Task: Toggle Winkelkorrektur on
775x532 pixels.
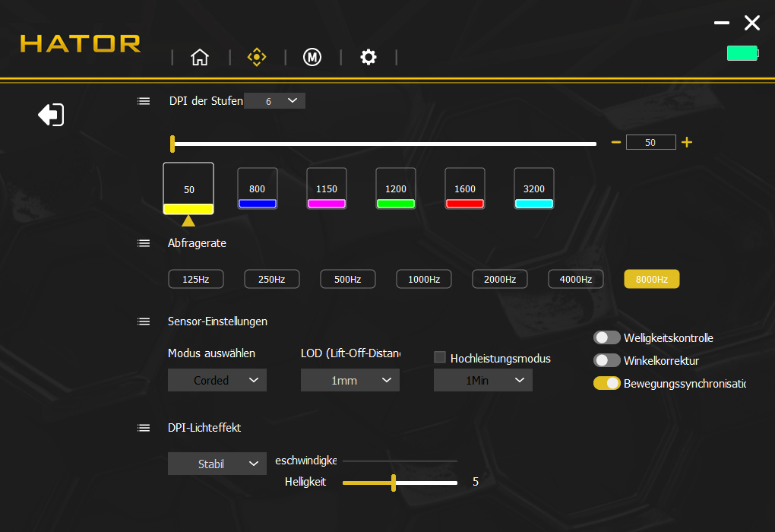Action: (606, 360)
